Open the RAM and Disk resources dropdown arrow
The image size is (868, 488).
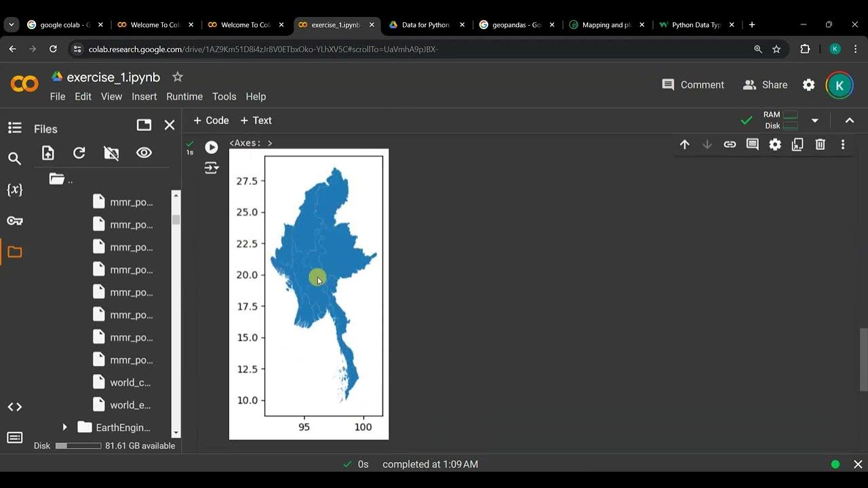coord(814,121)
